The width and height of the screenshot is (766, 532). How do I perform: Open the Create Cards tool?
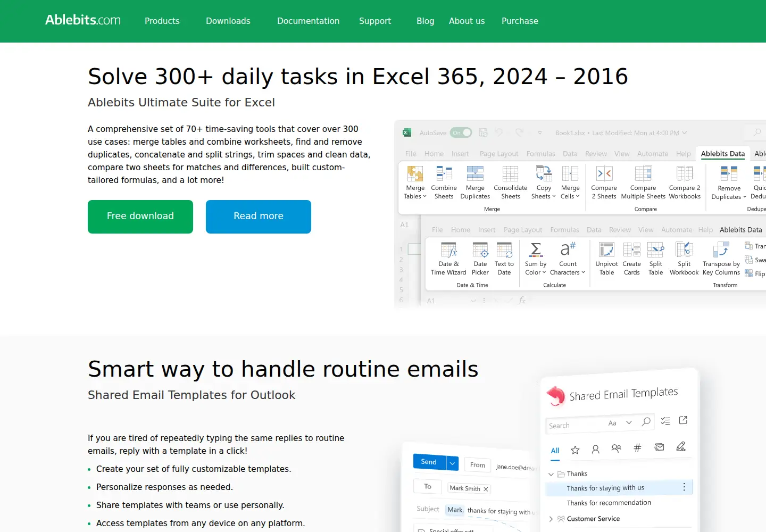pyautogui.click(x=631, y=259)
